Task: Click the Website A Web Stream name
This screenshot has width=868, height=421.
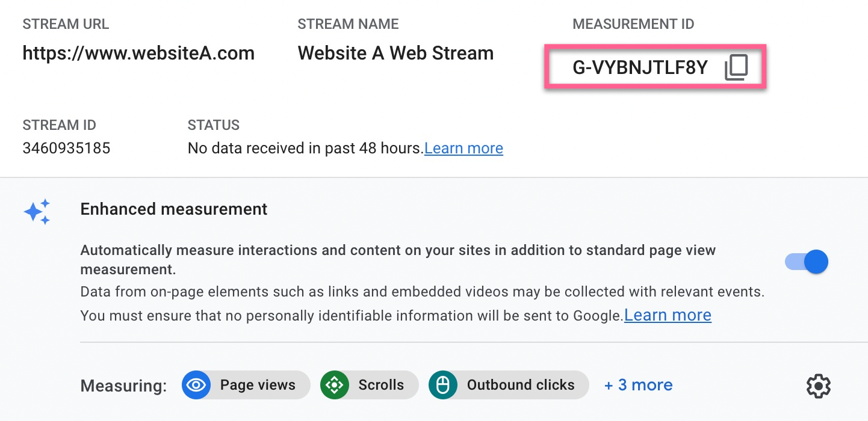Action: click(x=395, y=53)
